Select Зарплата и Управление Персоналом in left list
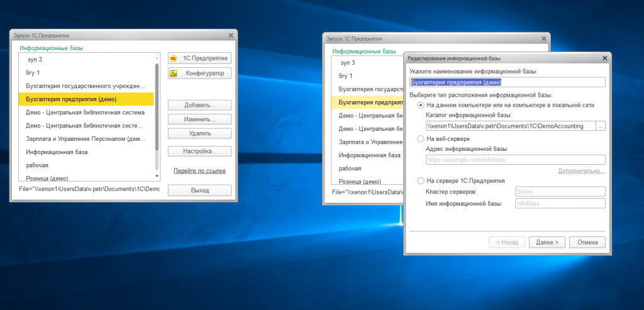Image resolution: width=644 pixels, height=310 pixels. [86, 139]
